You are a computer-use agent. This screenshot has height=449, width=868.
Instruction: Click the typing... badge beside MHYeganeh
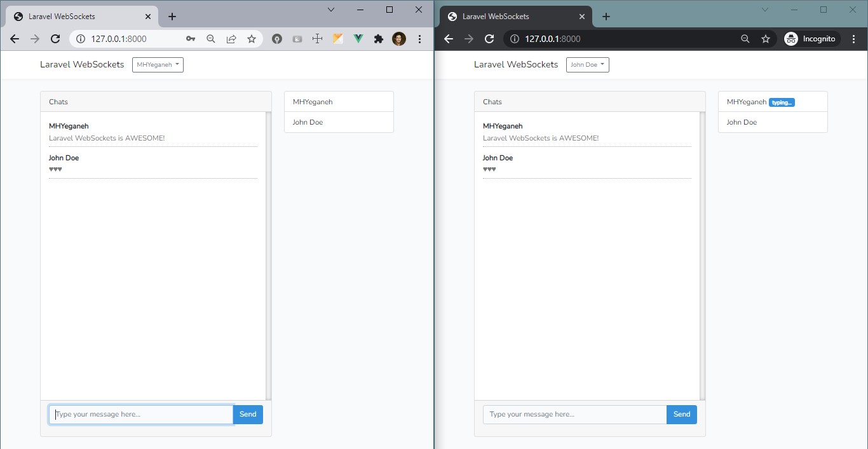[782, 102]
